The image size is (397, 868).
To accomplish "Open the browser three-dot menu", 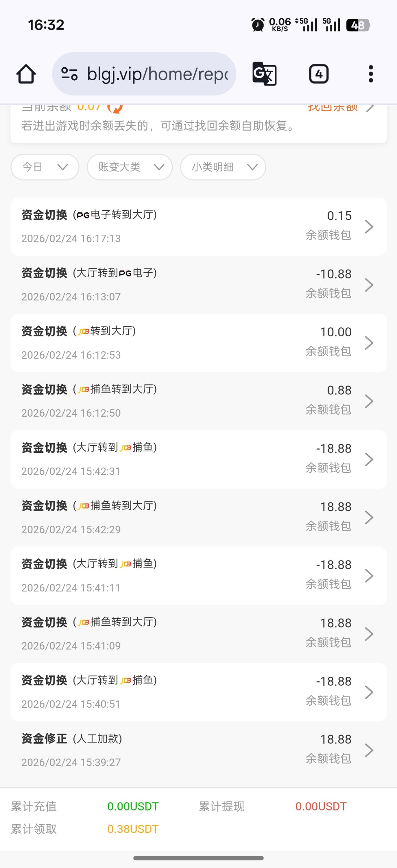I will (371, 74).
